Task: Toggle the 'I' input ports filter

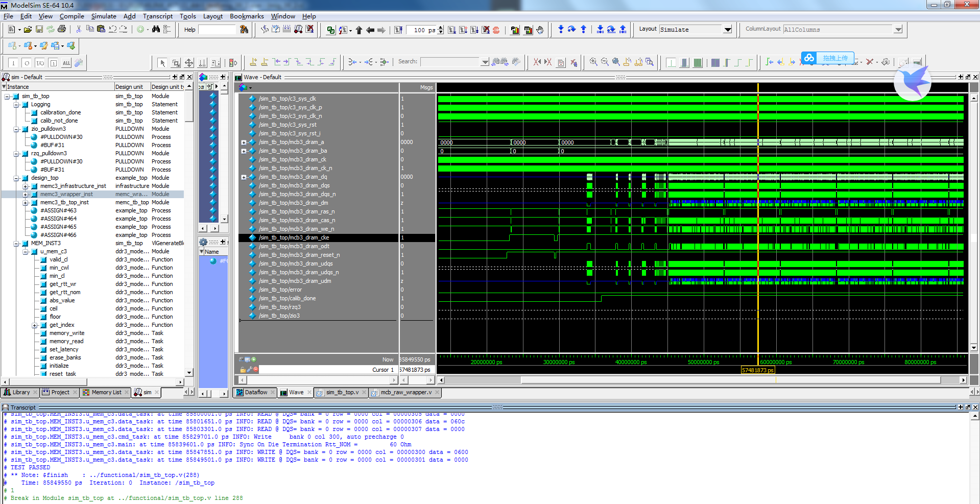Action: tap(13, 63)
